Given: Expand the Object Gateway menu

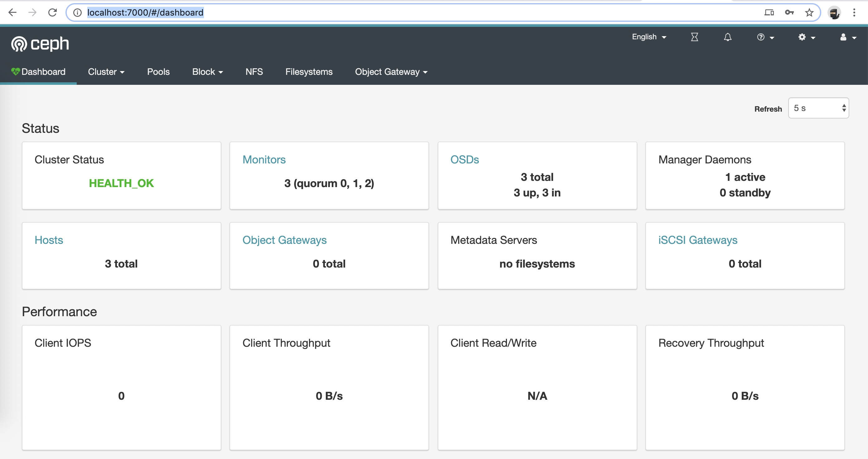Looking at the screenshot, I should coord(391,72).
